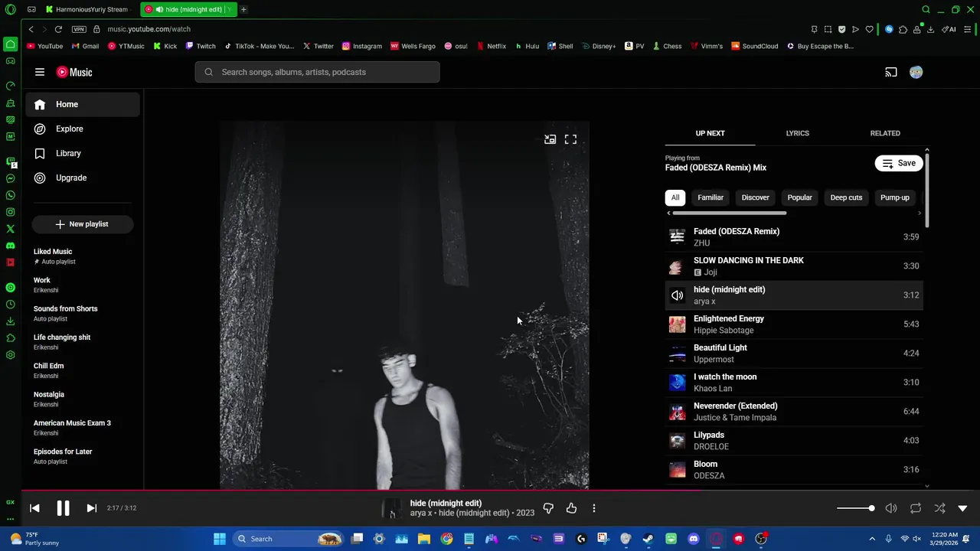Click the YouTube Music logo
980x551 pixels.
[x=74, y=72]
